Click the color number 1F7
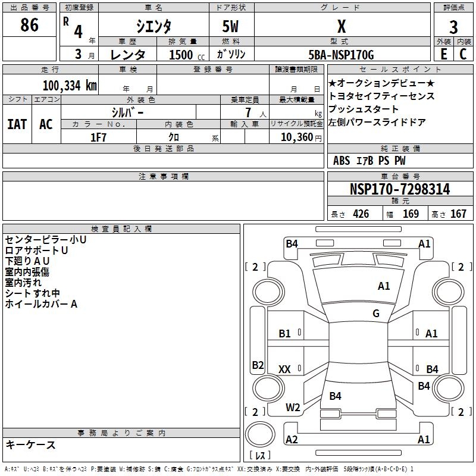Viewport: 476px width, 476px height. (x=98, y=137)
